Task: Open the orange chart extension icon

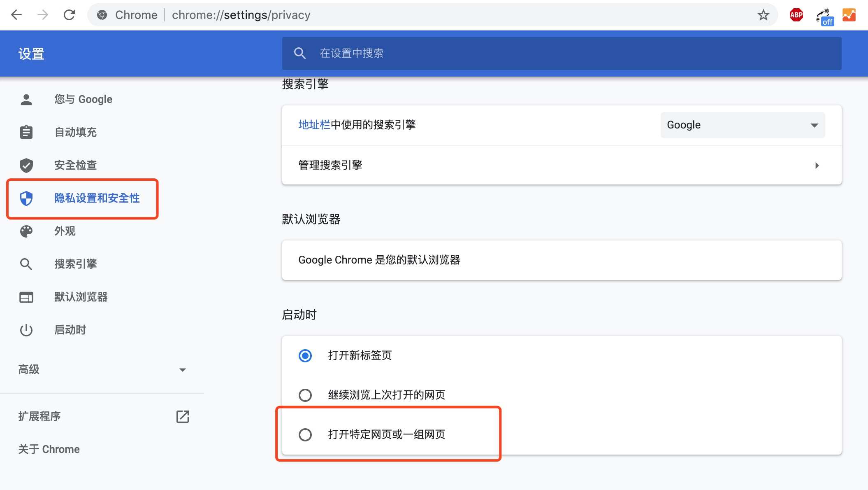Action: pos(849,15)
